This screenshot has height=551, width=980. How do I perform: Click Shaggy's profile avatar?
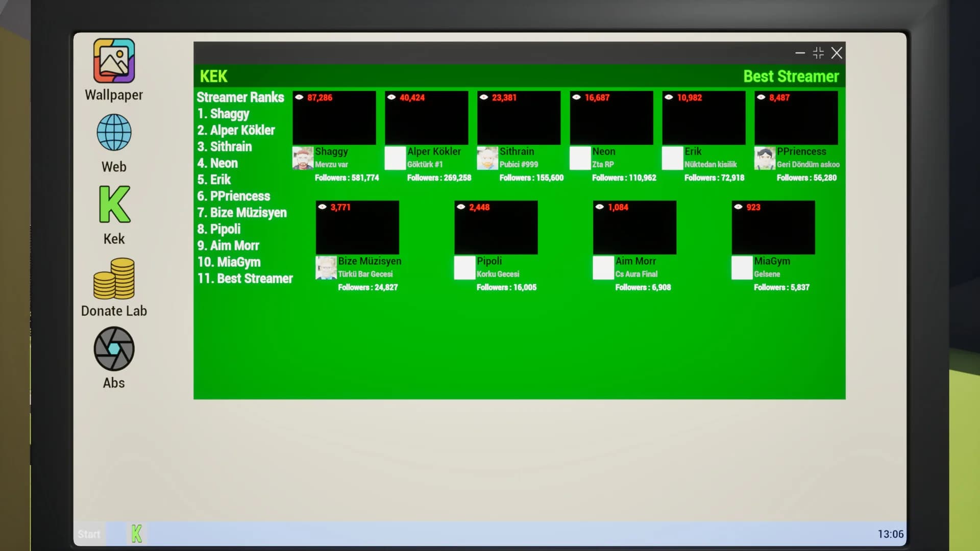click(x=303, y=158)
